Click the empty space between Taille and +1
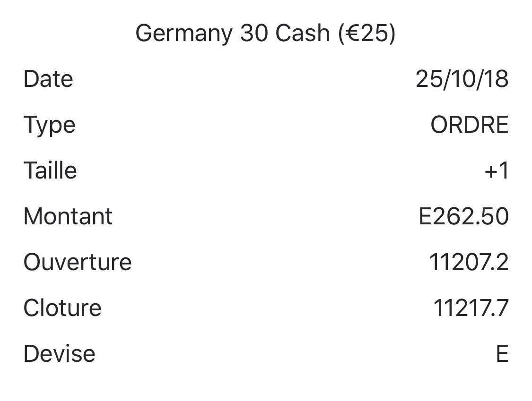Screen dimensions: 532x401 pos(279,171)
